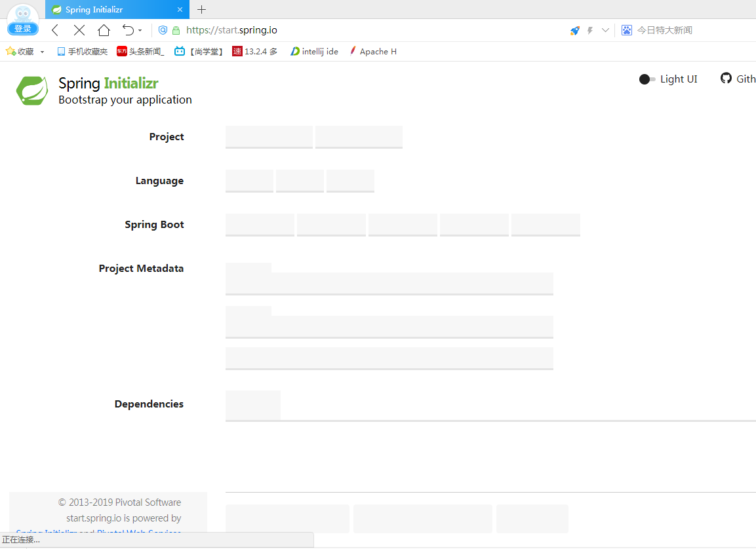The image size is (756, 549).
Task: Click the lightning bolt speed mode icon
Action: pos(589,30)
